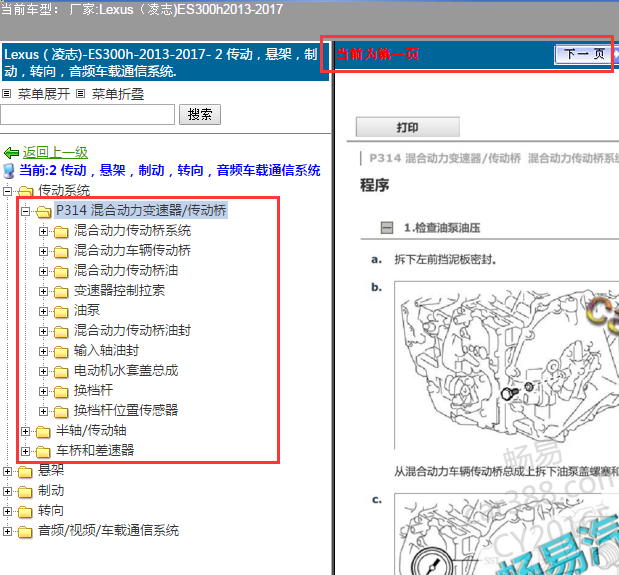Select the 半轴/传动轴 tree label
The width and height of the screenshot is (619, 575).
[x=91, y=431]
